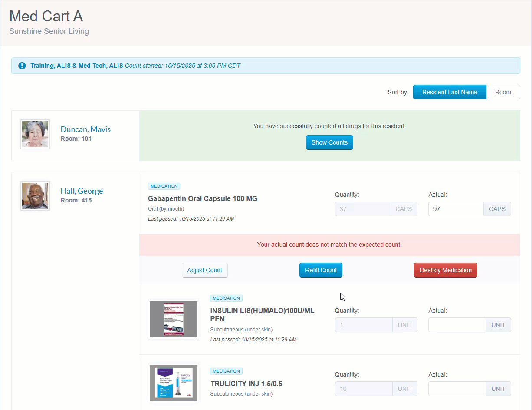Open the Trulicity product image
The width and height of the screenshot is (532, 410).
pos(174,383)
